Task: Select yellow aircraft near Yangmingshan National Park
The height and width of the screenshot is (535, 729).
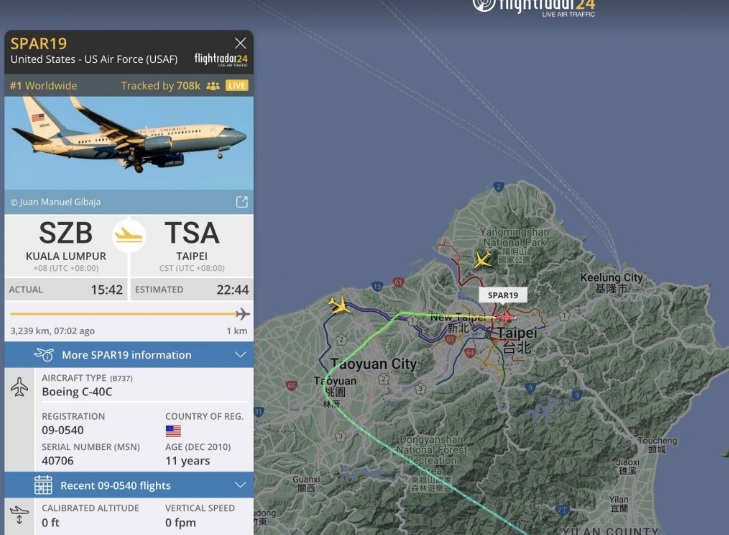Action: (483, 259)
